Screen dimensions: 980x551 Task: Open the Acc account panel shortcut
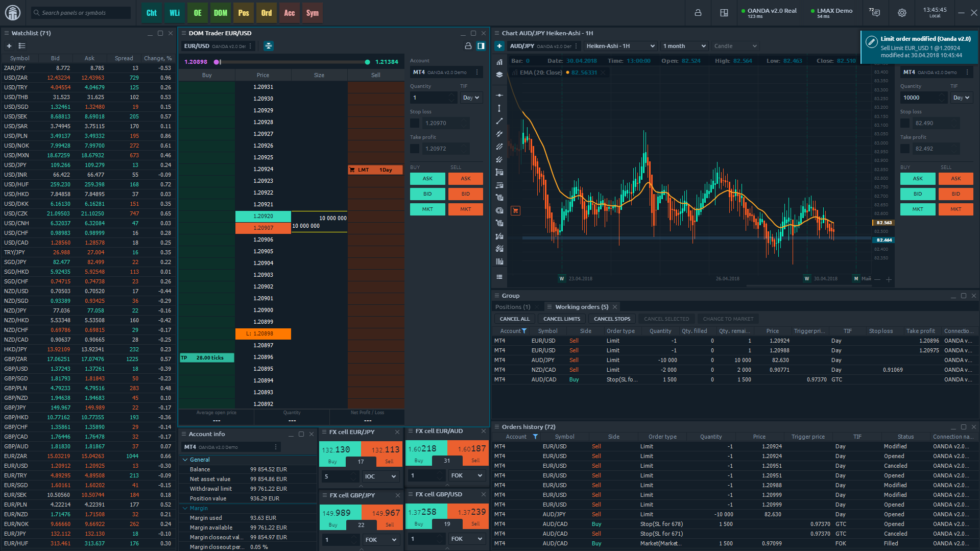pos(290,13)
